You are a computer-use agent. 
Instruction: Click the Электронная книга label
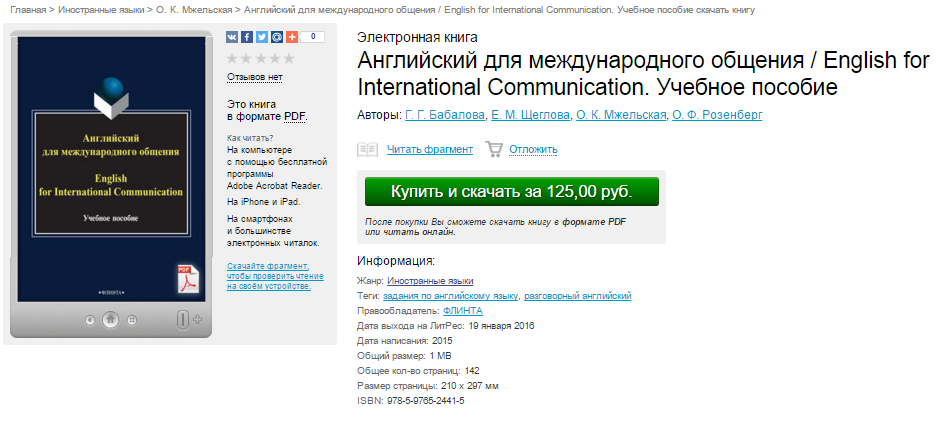tap(417, 38)
